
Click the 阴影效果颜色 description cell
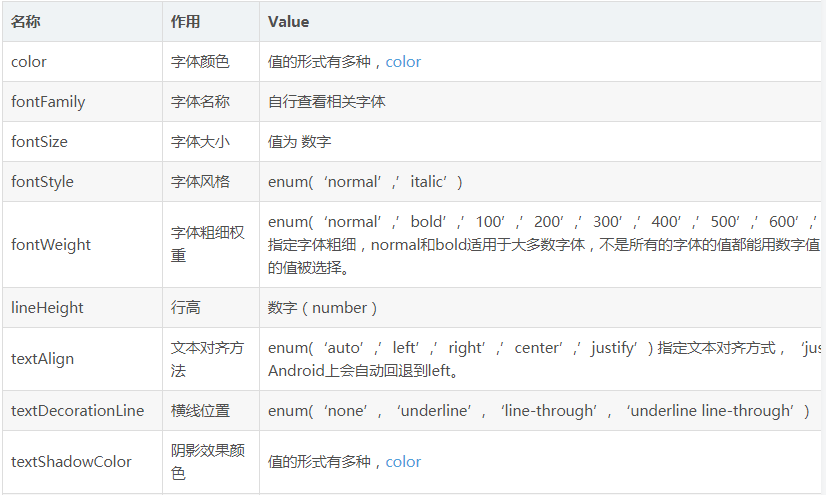click(211, 462)
